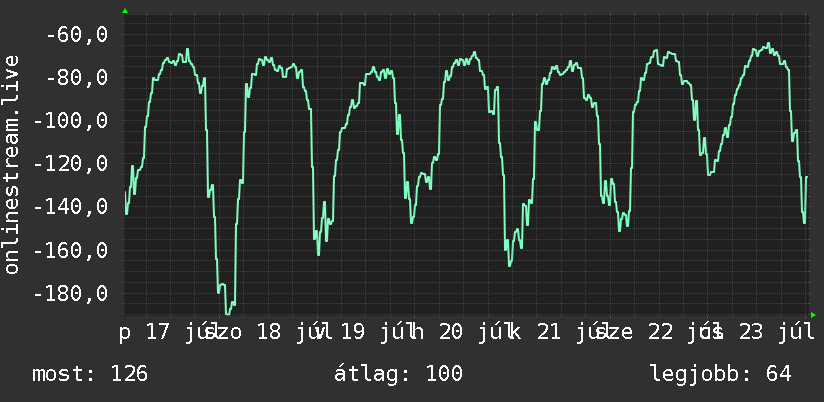
Task: Click the date label 22 on X axis
Action: [661, 333]
